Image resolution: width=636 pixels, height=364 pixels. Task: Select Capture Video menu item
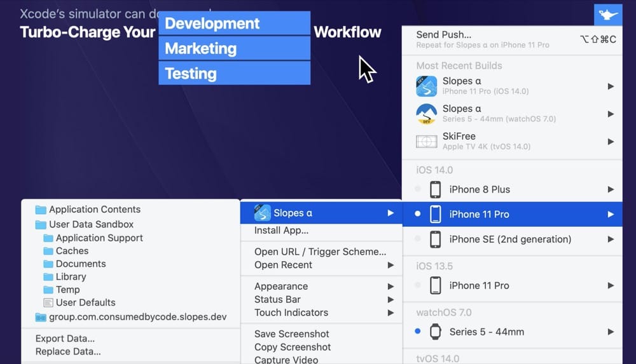pos(321,360)
